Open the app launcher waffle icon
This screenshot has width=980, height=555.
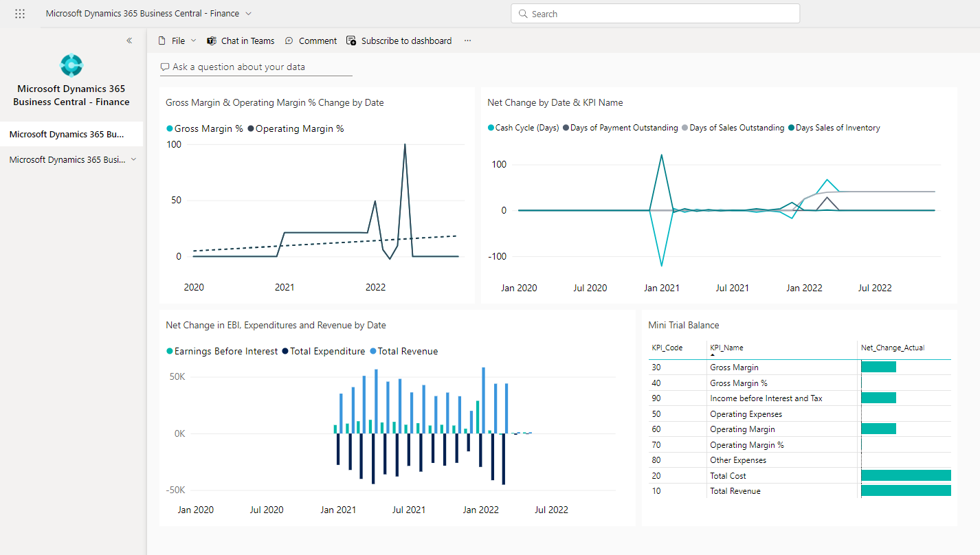pos(20,14)
